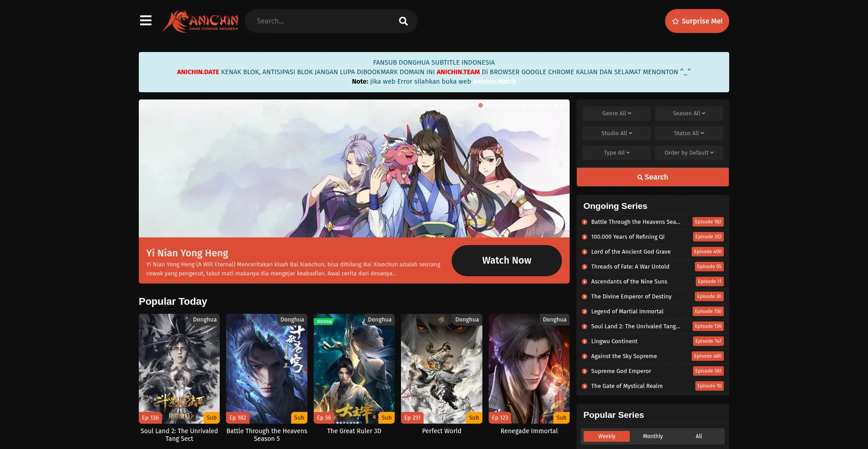Click the Anichin logo
Viewport: 868px width, 449px height.
[x=200, y=21]
